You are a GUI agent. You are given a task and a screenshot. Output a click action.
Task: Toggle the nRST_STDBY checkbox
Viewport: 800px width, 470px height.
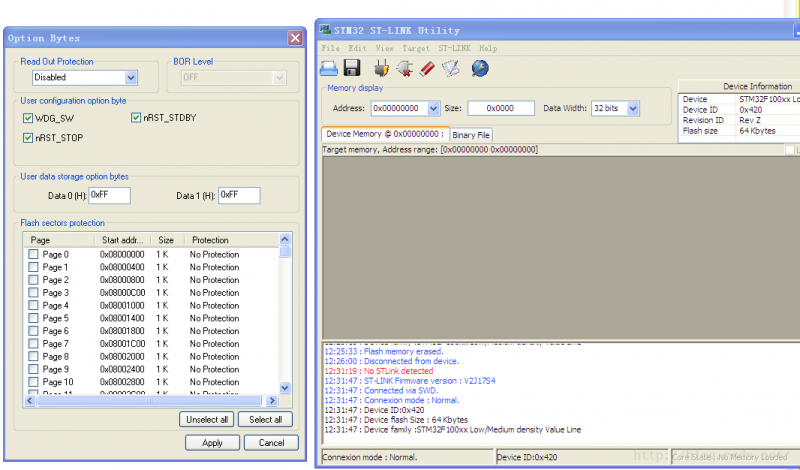(136, 118)
